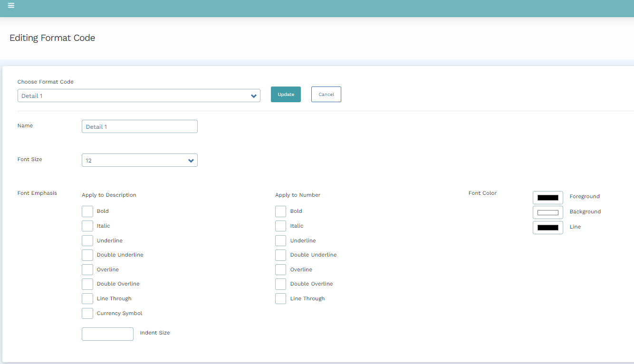Expand the Choose Format Code dropdown
Viewport: 634px width, 364px height.
click(x=139, y=96)
